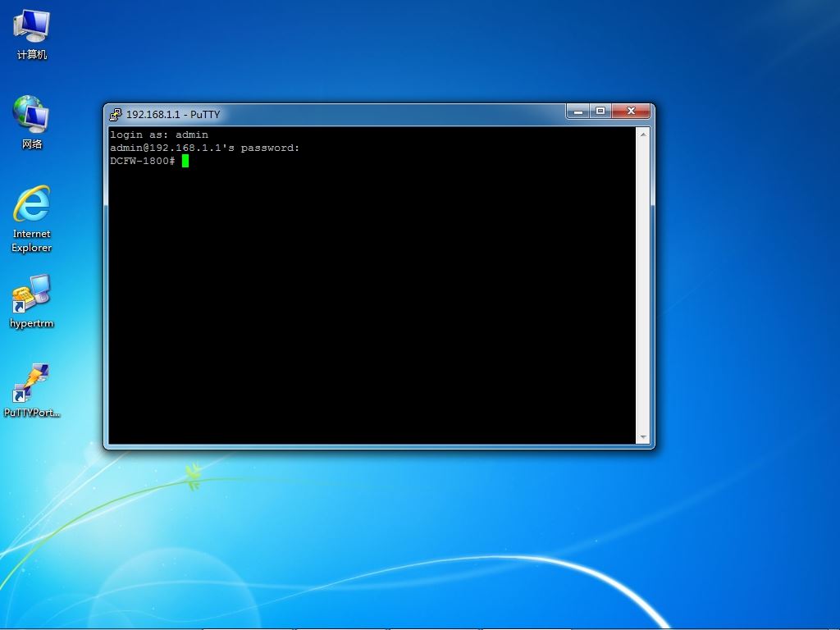Maximize the PuTTY window

600,112
